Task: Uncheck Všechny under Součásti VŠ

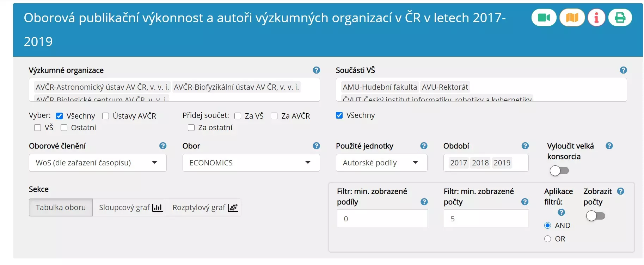Action: point(339,115)
